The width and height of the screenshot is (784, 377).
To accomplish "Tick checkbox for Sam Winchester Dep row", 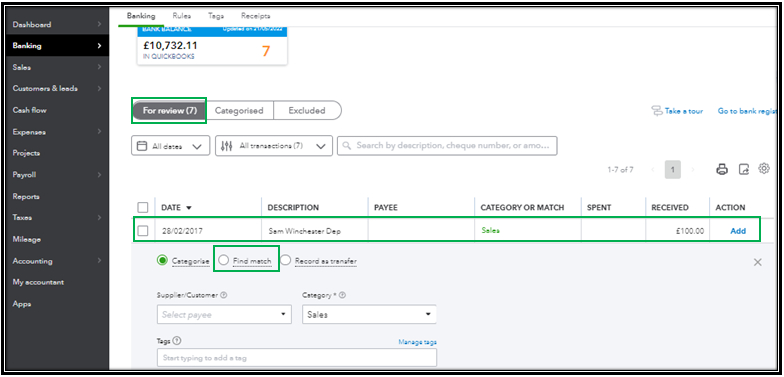I will pyautogui.click(x=142, y=230).
